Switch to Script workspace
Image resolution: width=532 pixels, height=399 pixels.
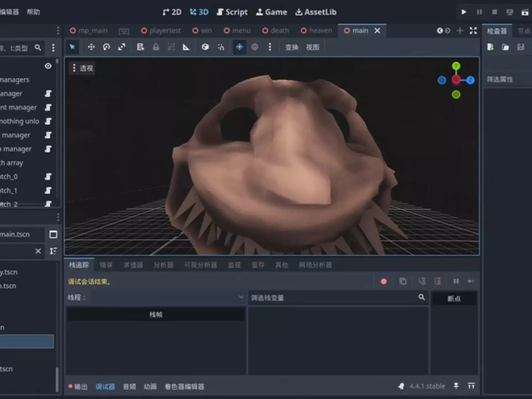(x=232, y=12)
